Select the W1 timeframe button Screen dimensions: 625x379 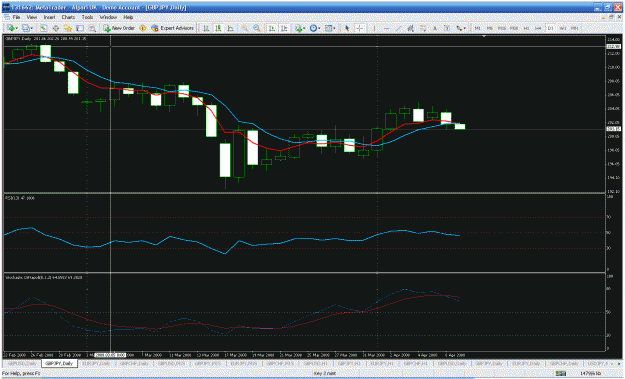click(x=563, y=28)
